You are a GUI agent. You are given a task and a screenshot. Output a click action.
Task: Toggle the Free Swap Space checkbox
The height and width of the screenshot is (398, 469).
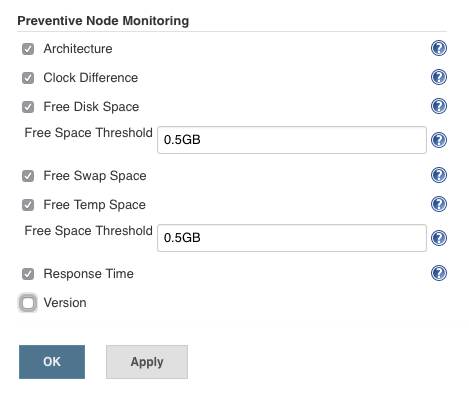[28, 176]
